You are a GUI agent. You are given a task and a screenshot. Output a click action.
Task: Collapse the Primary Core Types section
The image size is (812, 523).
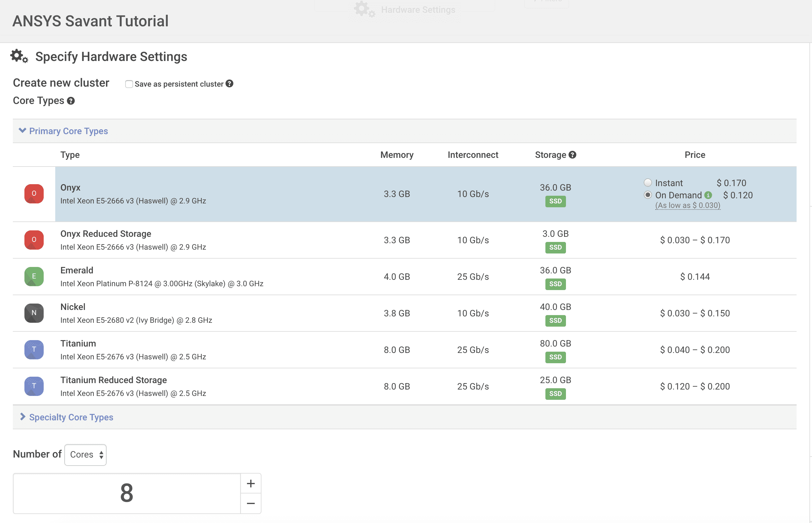point(68,131)
